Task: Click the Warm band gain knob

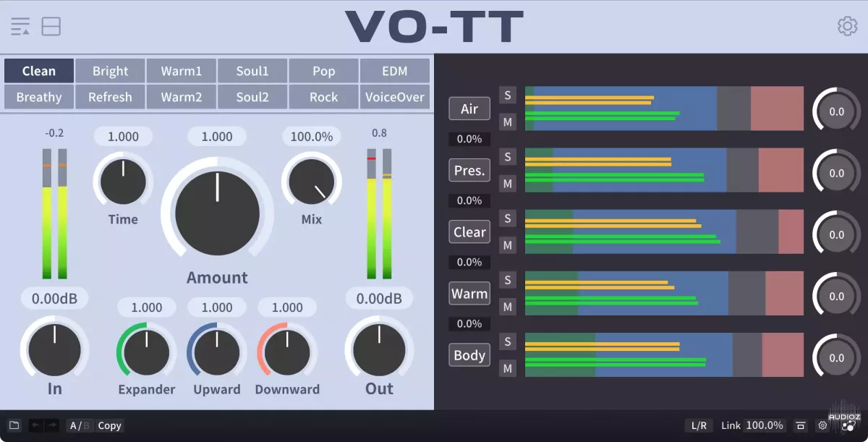Action: pyautogui.click(x=837, y=296)
